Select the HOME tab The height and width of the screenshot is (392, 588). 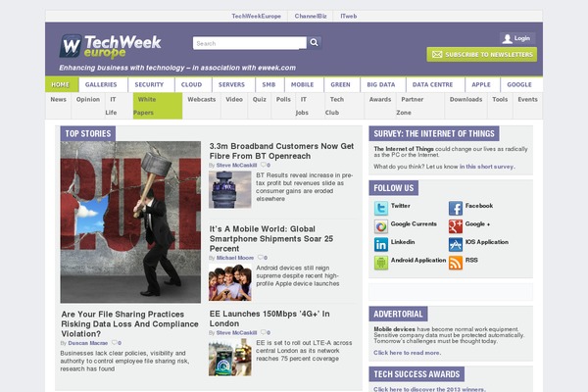click(x=62, y=84)
